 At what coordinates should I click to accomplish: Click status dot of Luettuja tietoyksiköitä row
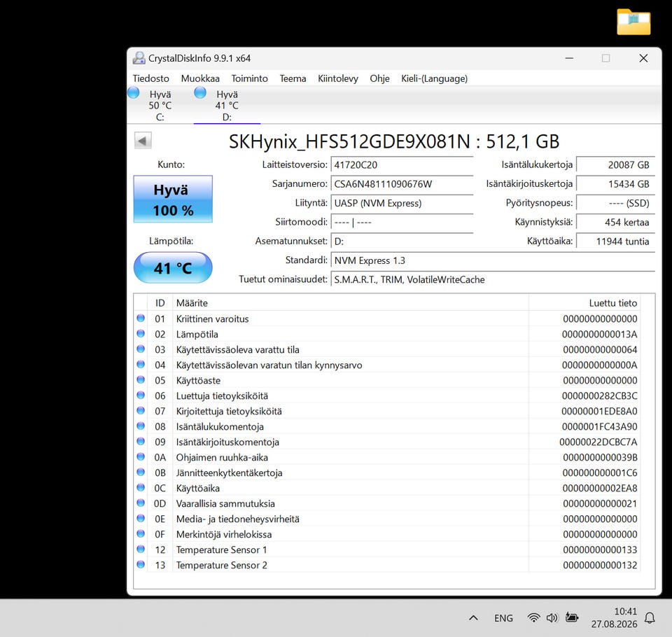[x=141, y=395]
